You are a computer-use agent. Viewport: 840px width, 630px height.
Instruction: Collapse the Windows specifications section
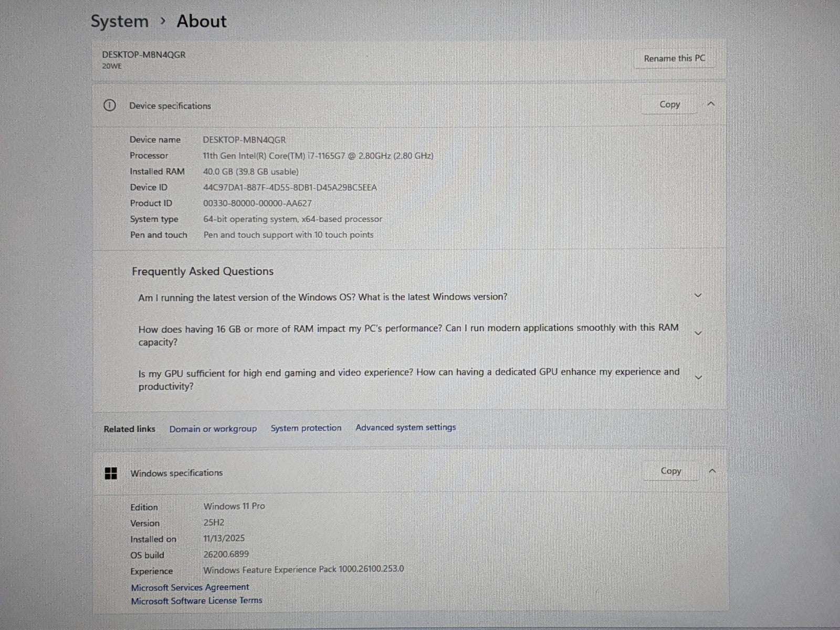coord(712,471)
